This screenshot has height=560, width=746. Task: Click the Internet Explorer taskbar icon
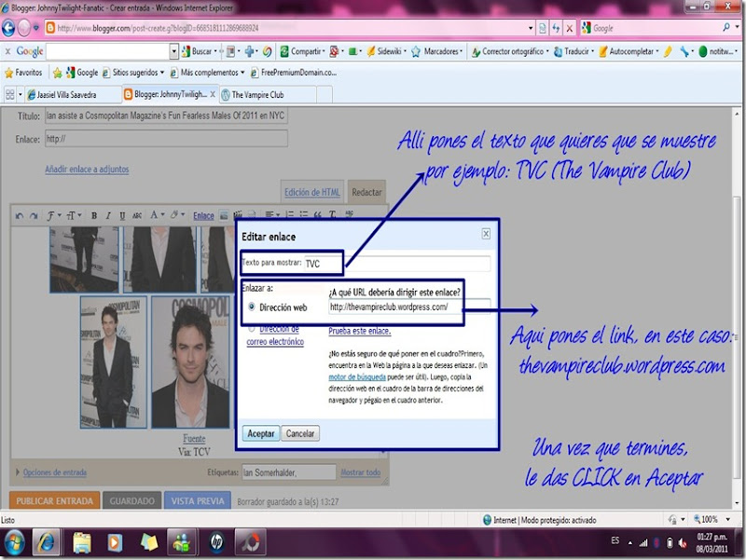click(x=46, y=542)
